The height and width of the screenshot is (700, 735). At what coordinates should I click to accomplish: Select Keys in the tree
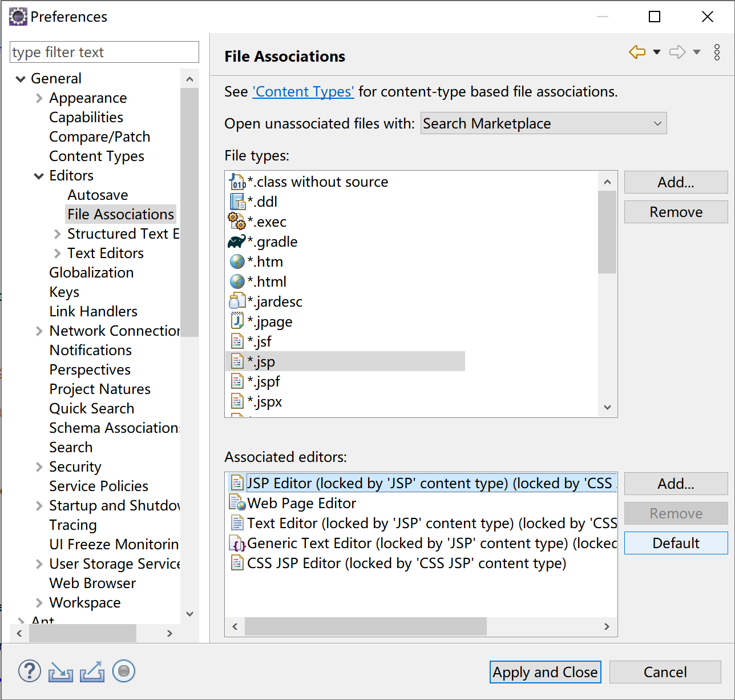click(x=64, y=292)
